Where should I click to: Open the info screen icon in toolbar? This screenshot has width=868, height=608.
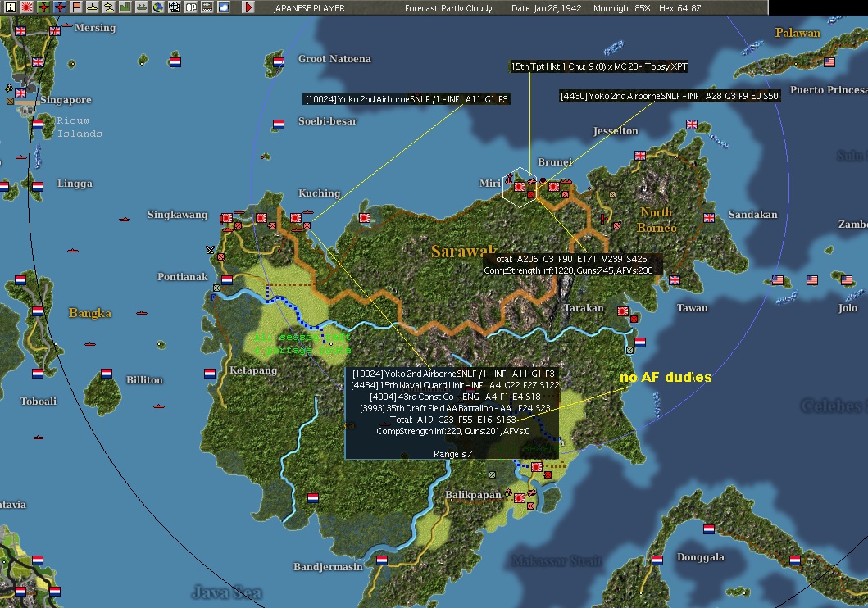click(9, 7)
